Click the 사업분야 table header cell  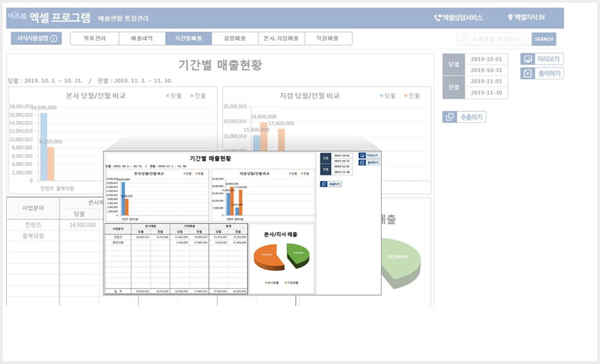pyautogui.click(x=33, y=208)
